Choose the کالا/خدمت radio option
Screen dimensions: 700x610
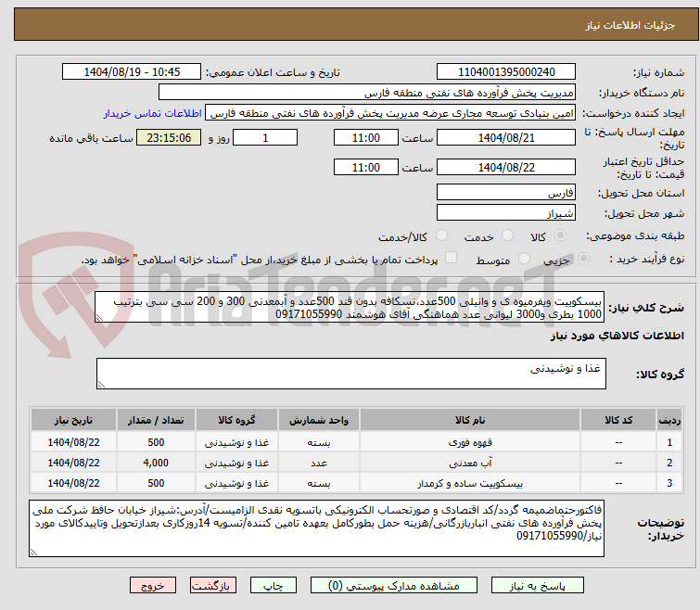click(x=441, y=236)
